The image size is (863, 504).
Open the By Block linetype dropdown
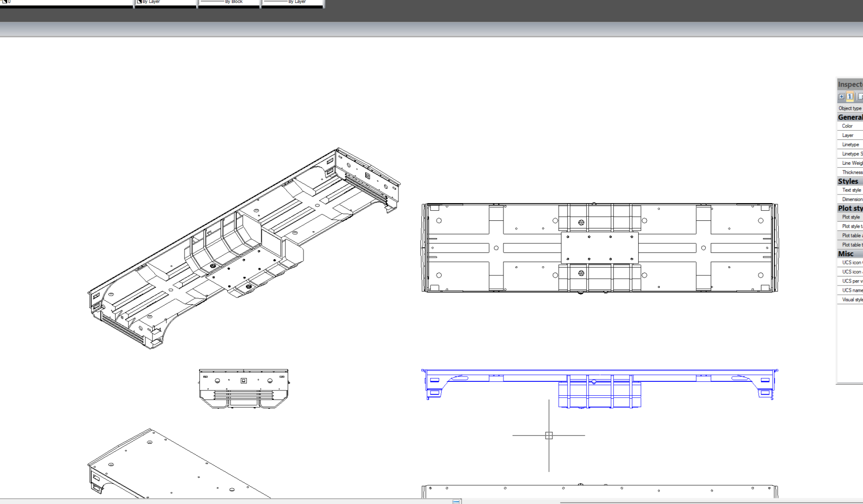pos(229,2)
